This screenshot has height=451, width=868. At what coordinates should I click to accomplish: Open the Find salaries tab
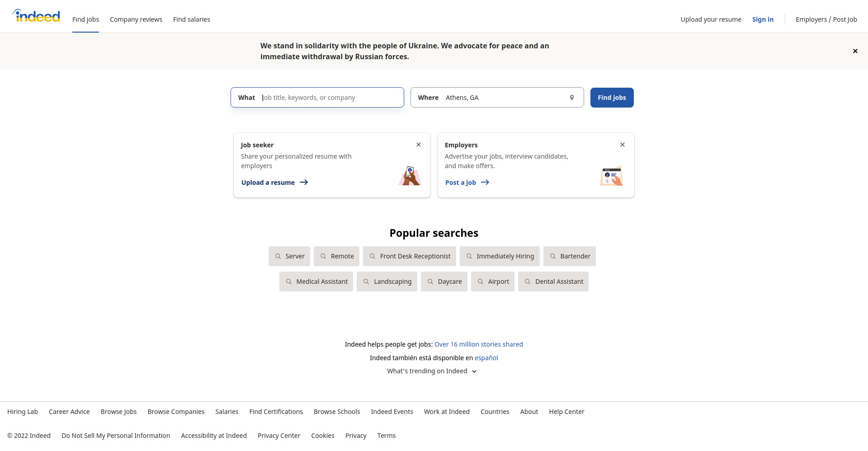point(192,19)
